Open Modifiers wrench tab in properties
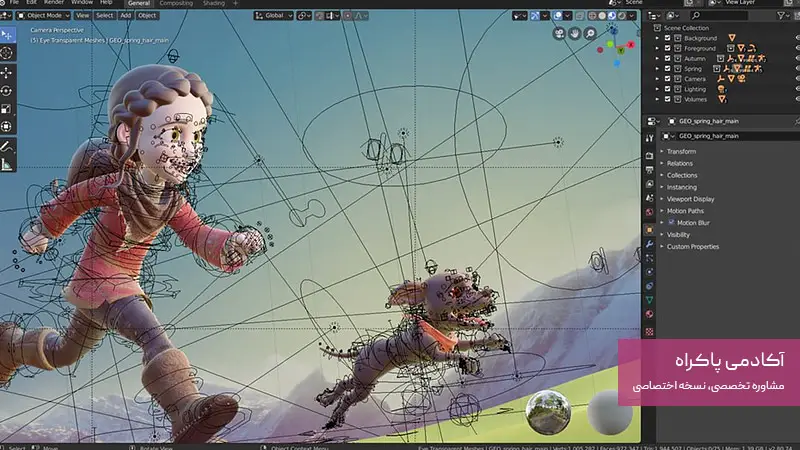This screenshot has height=450, width=800. (649, 244)
